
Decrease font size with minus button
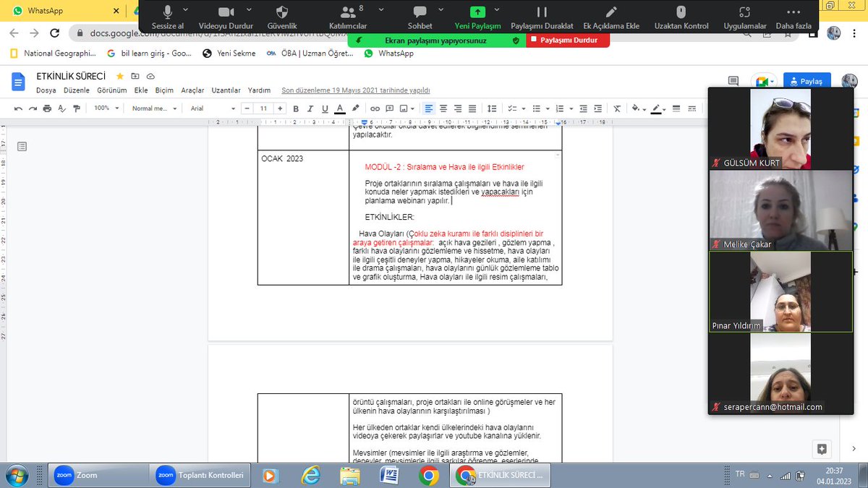[x=246, y=108]
